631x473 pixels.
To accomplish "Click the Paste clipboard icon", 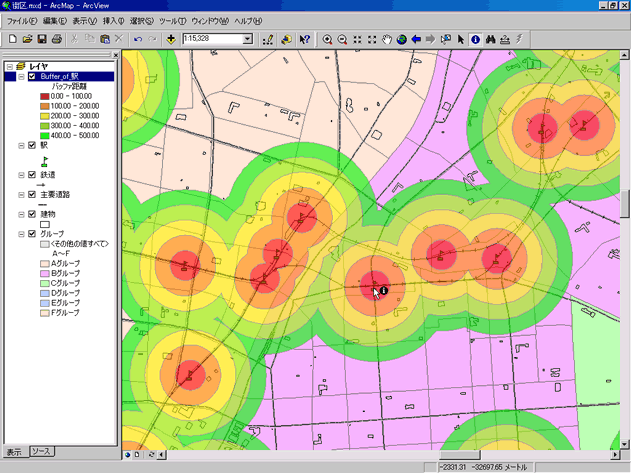I will (105, 39).
